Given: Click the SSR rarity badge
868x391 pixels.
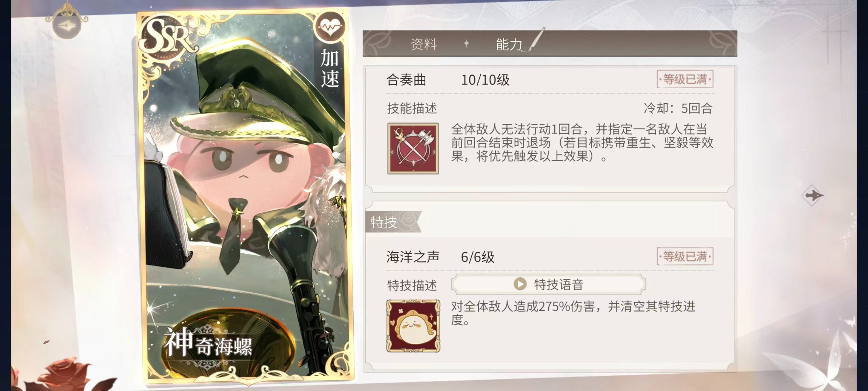Looking at the screenshot, I should pyautogui.click(x=167, y=36).
